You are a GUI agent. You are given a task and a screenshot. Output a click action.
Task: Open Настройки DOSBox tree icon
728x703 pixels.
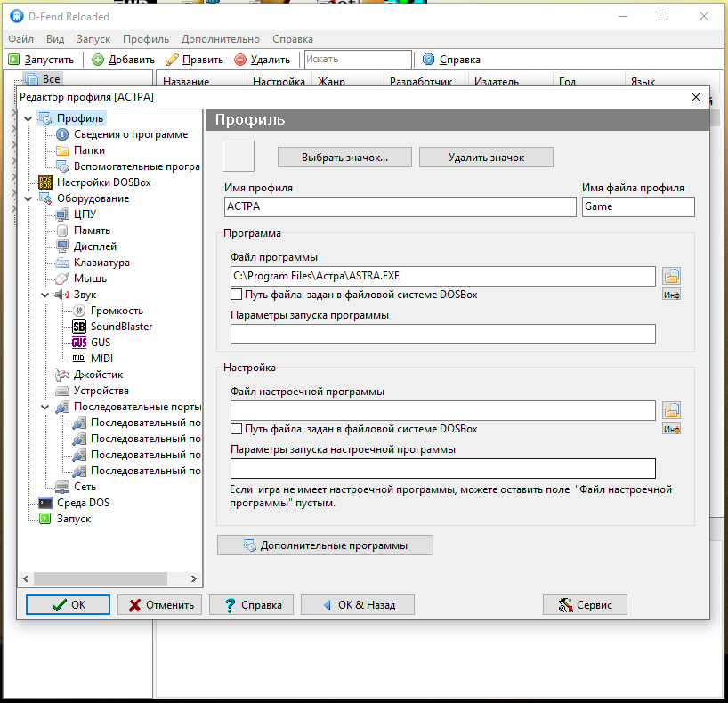pyautogui.click(x=45, y=182)
